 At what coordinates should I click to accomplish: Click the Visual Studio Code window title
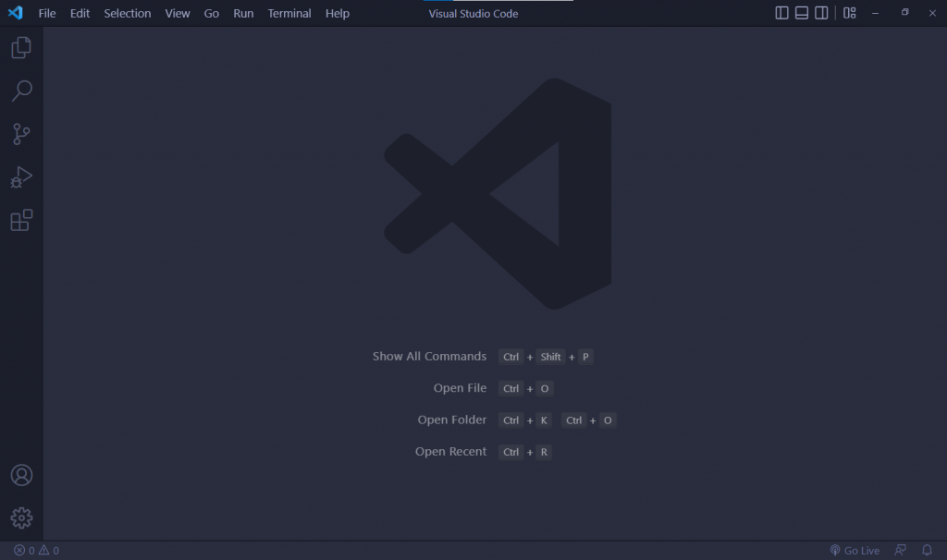pyautogui.click(x=473, y=13)
